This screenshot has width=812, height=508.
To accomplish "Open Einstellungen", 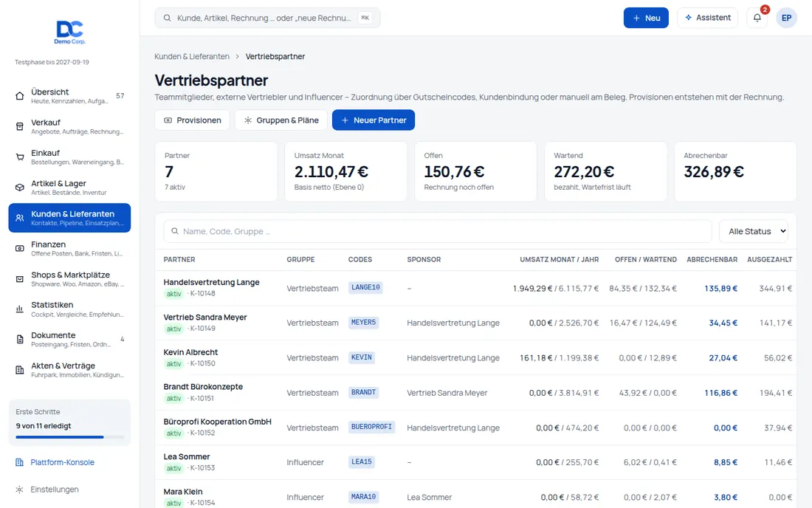I will [x=55, y=490].
